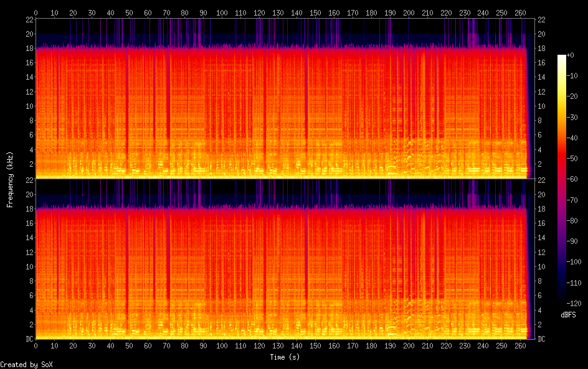Click the 18 kHz label on the upper-left frequency axis
This screenshot has width=588, height=369.
pyautogui.click(x=28, y=48)
